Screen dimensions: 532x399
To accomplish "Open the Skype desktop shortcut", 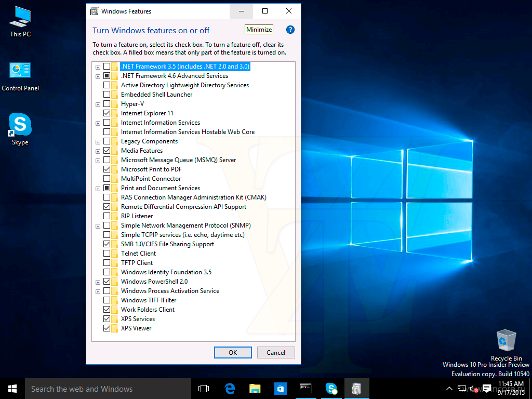I will tap(20, 129).
